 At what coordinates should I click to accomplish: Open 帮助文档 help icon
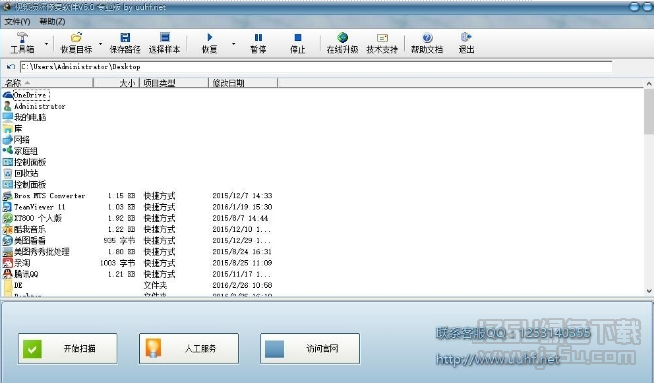coord(427,38)
